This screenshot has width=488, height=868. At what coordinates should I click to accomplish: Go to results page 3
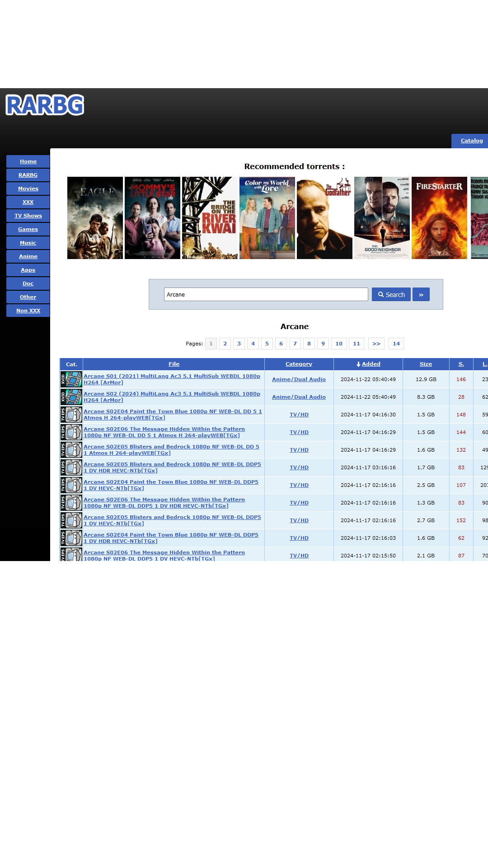(239, 344)
